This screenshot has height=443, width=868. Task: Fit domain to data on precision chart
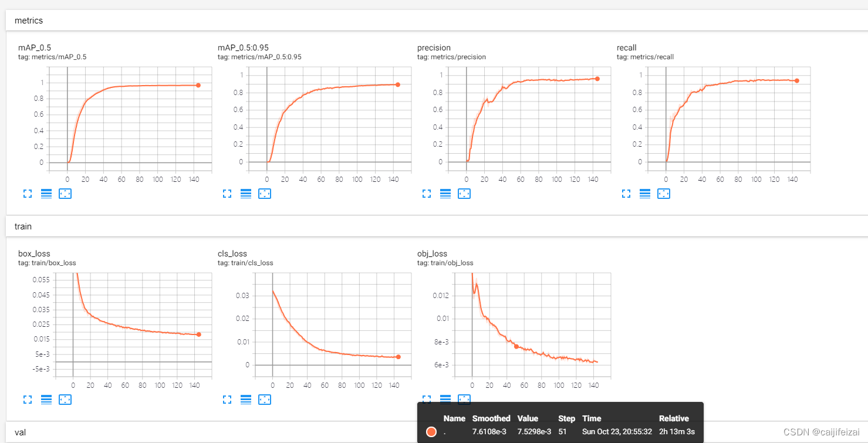tap(464, 193)
